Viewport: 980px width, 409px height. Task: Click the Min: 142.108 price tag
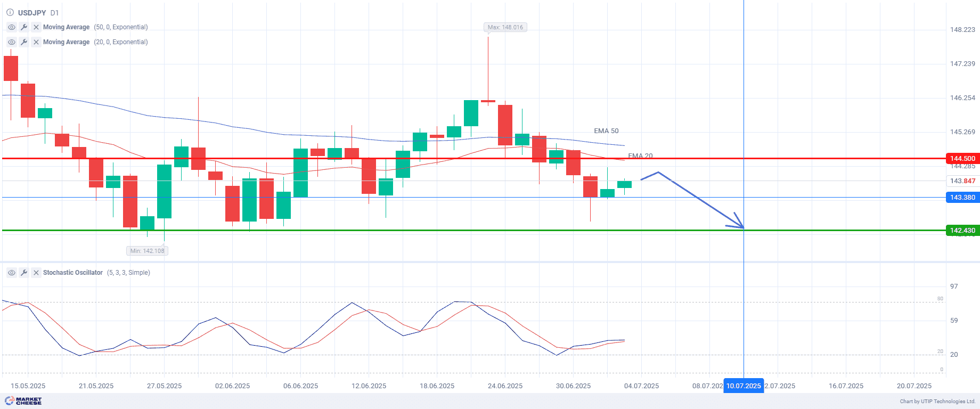148,251
